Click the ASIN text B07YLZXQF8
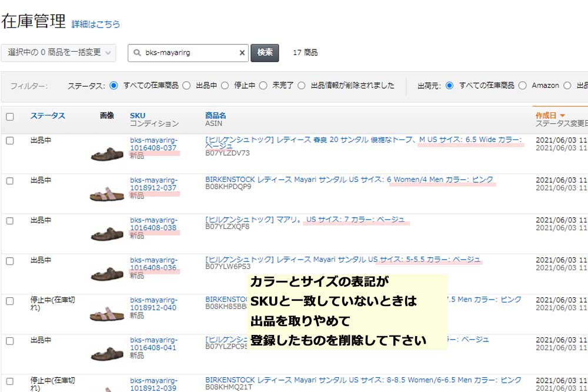 click(227, 227)
